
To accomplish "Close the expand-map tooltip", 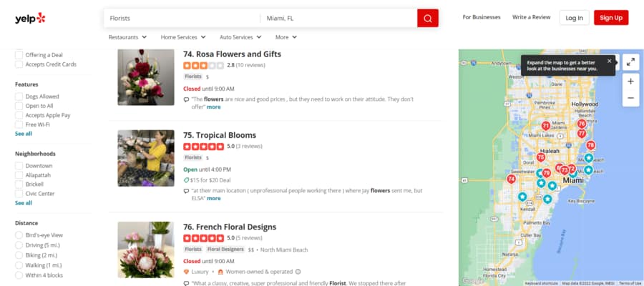I will point(609,61).
